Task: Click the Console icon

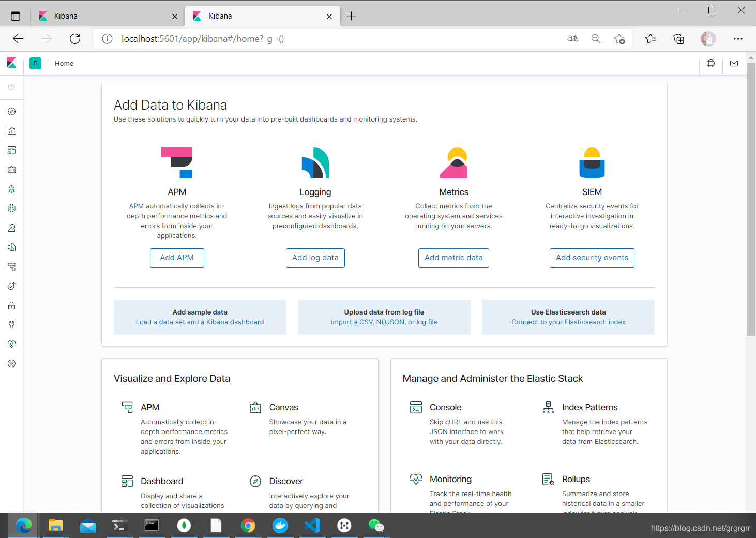Action: click(x=416, y=408)
